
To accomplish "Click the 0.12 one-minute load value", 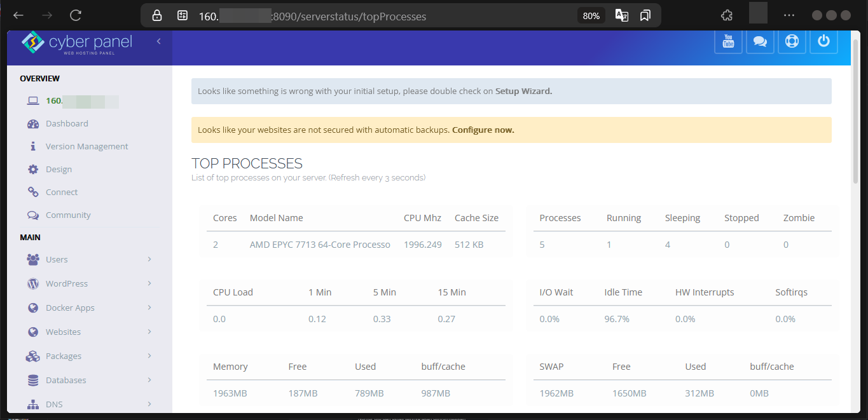I will click(x=317, y=320).
